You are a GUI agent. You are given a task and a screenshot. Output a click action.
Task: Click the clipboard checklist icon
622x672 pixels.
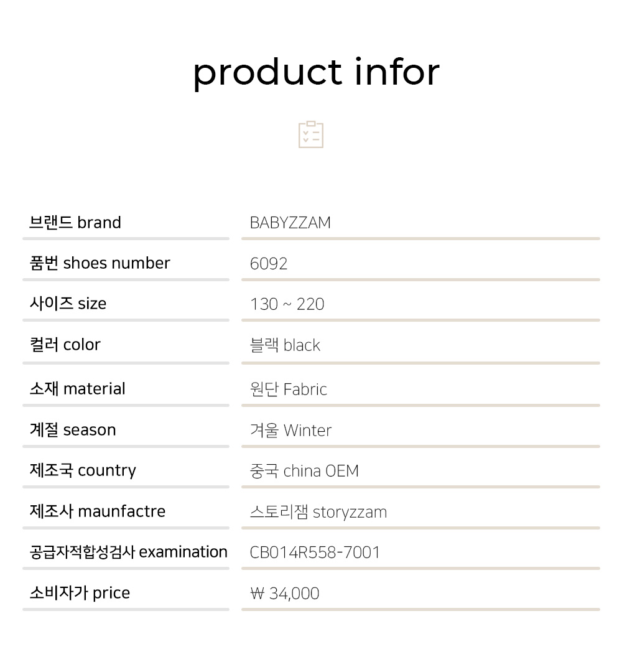point(311,134)
